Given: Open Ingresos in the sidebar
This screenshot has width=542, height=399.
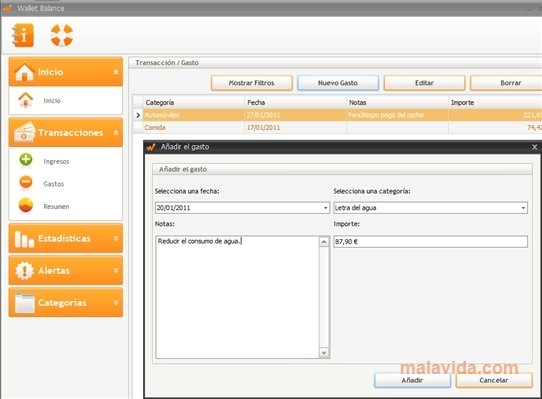Looking at the screenshot, I should coord(56,161).
